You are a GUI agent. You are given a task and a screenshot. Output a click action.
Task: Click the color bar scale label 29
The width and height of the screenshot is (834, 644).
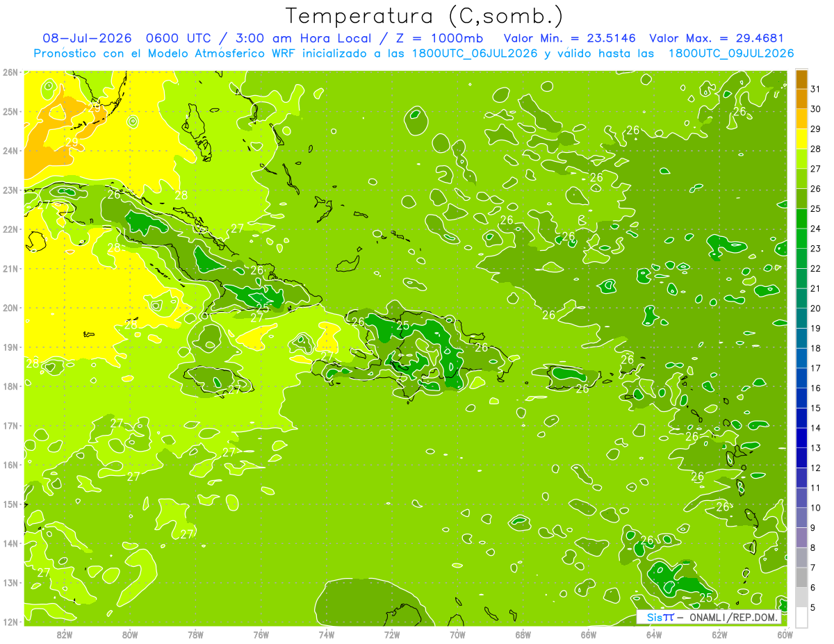(x=816, y=129)
